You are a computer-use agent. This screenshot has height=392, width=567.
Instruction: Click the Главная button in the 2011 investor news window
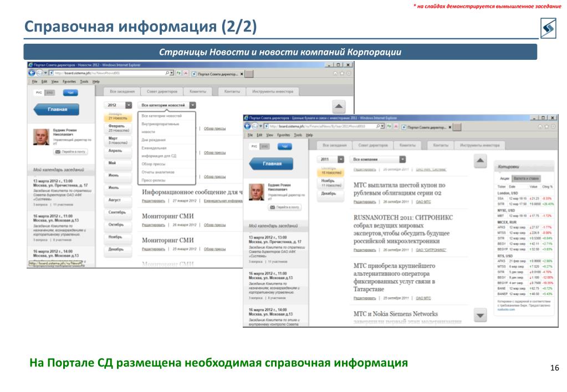[272, 163]
